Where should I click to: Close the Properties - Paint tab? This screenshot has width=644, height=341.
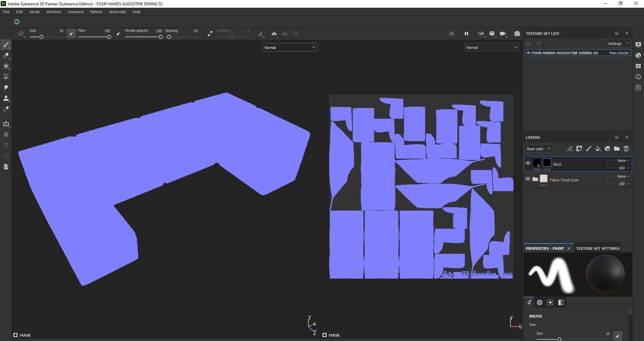(x=569, y=248)
